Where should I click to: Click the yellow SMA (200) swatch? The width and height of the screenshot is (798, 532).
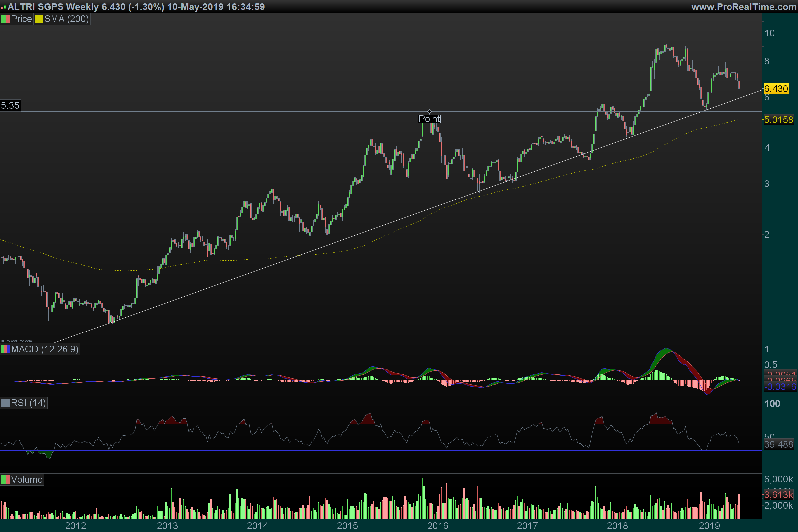pos(38,19)
